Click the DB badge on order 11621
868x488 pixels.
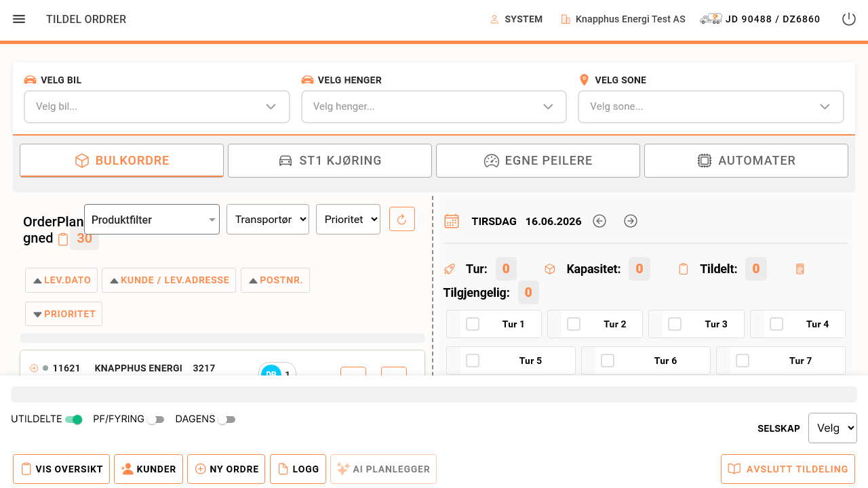[271, 372]
